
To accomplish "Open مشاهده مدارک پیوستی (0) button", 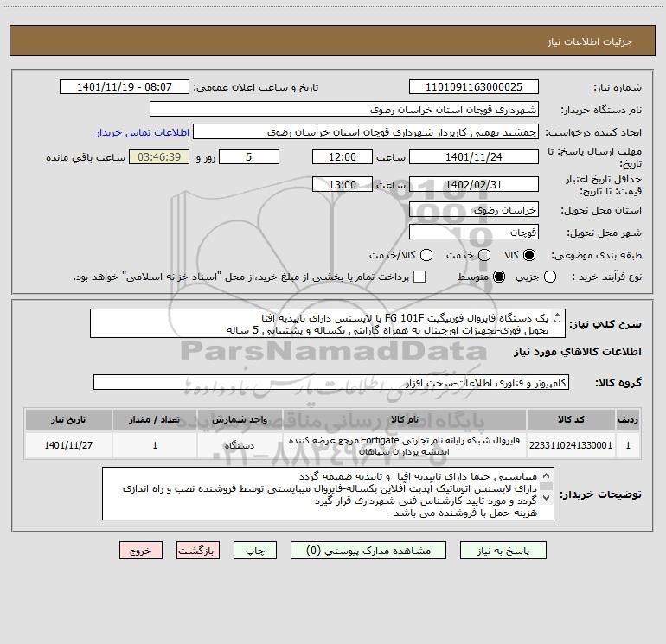I will click(368, 551).
